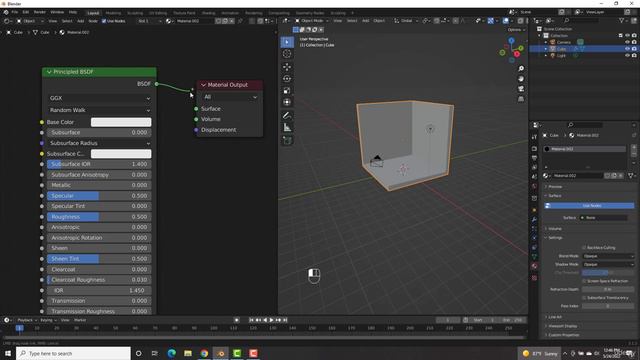
Task: Open the Shadow Mode Opaque dropdown
Action: point(608,264)
